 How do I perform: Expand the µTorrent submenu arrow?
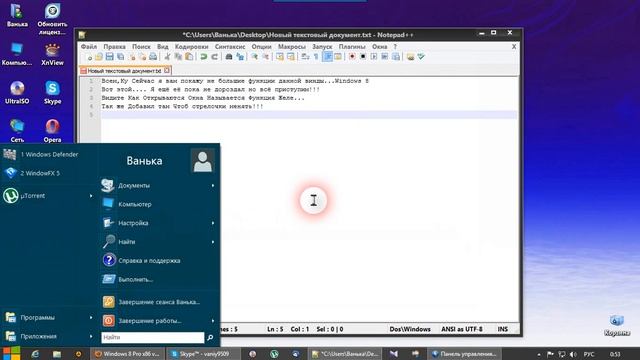(91, 196)
